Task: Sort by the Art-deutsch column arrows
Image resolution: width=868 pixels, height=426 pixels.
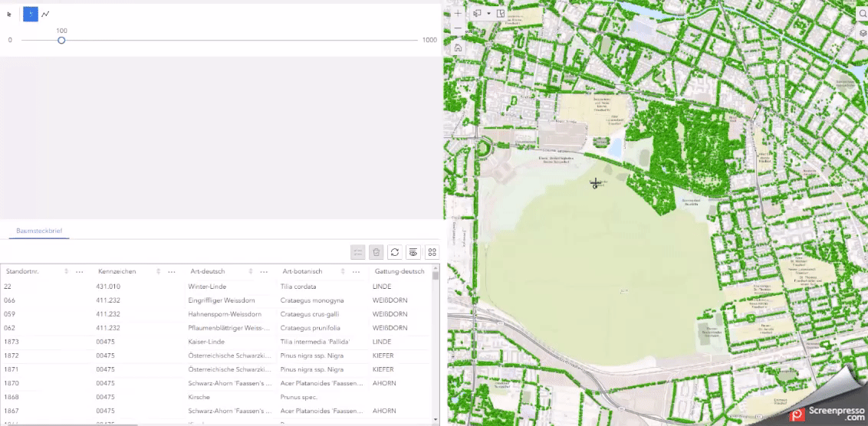Action: tap(251, 272)
